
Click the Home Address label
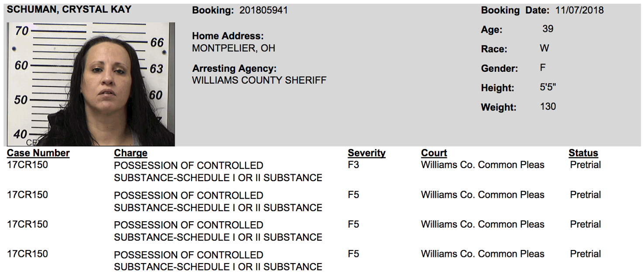(x=228, y=36)
